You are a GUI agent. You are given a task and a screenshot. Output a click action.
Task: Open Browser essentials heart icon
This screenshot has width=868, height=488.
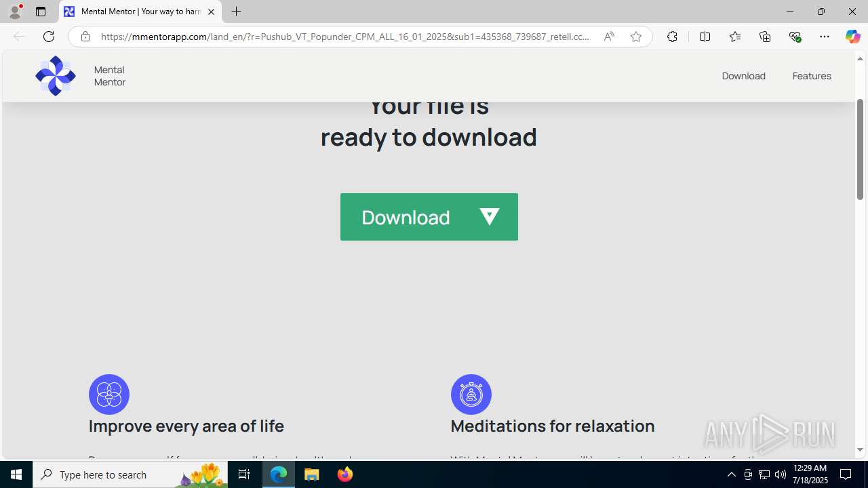795,37
